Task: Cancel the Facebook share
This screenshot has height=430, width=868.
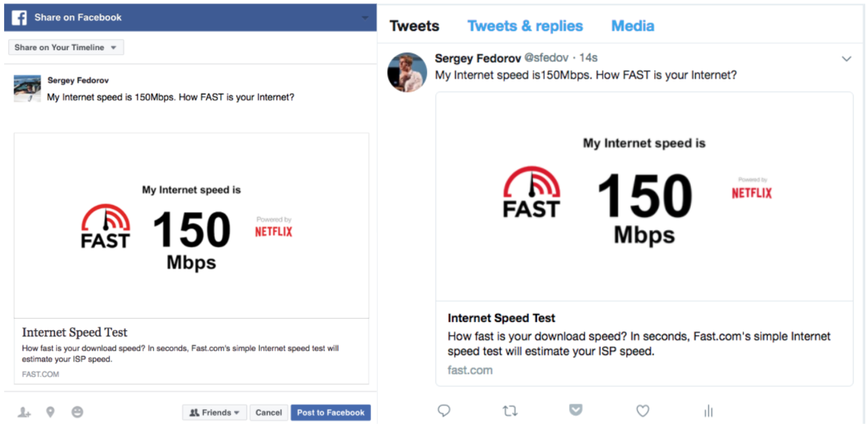Action: point(269,412)
